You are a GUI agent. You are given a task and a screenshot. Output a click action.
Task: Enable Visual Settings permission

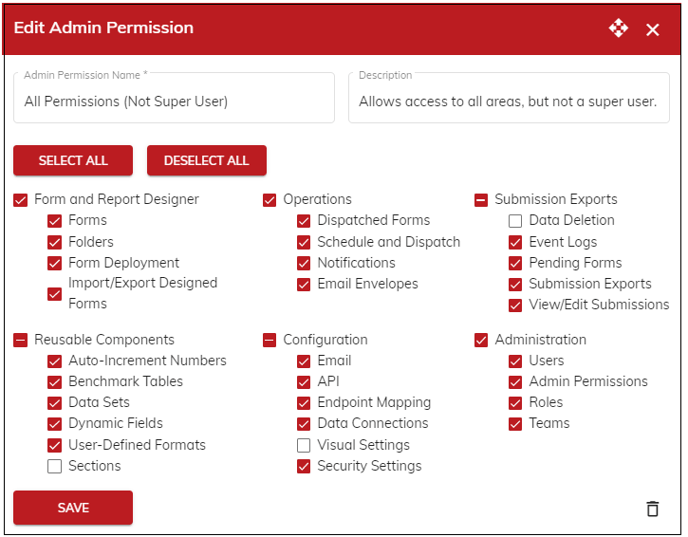pyautogui.click(x=304, y=445)
